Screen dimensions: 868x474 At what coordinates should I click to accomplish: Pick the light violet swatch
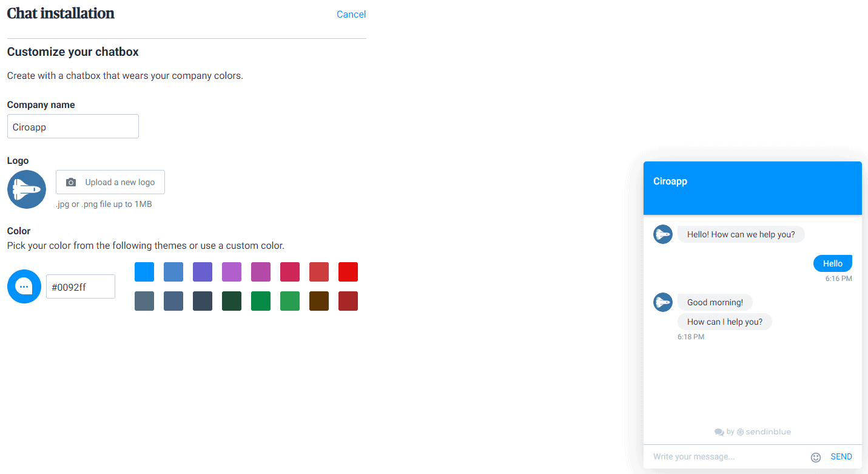232,272
